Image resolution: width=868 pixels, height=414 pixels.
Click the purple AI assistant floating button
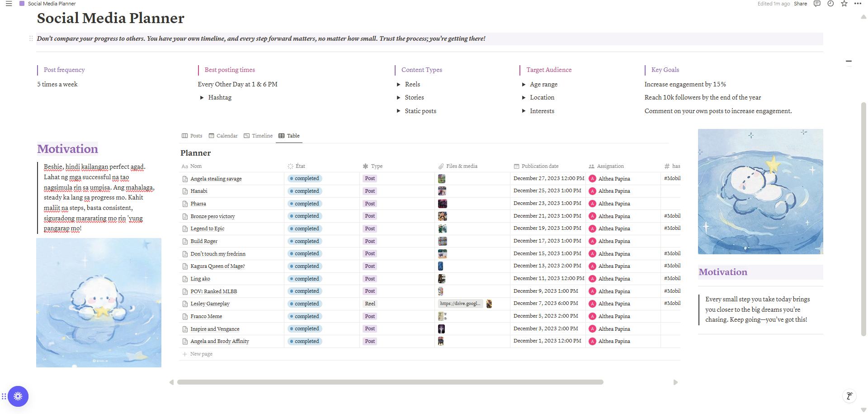18,396
